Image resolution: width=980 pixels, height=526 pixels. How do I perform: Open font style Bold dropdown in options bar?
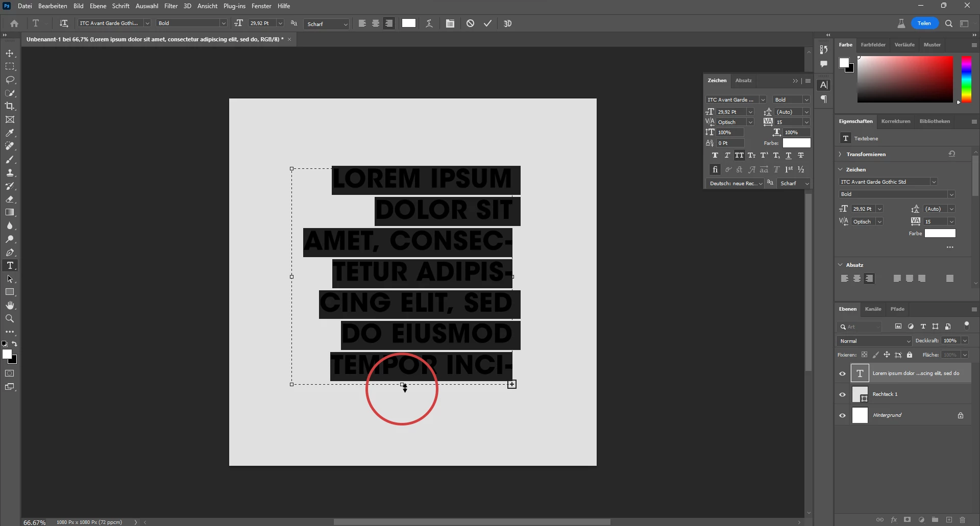click(223, 23)
